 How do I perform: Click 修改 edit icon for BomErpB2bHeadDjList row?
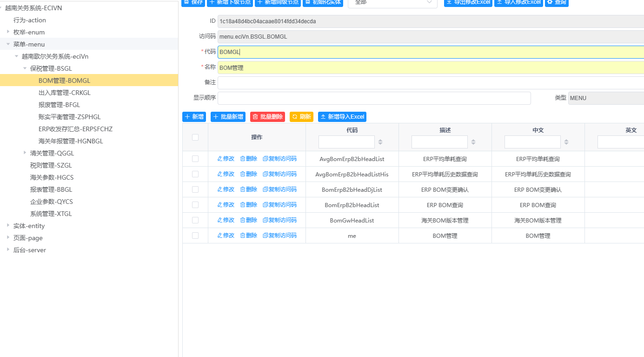pyautogui.click(x=226, y=189)
